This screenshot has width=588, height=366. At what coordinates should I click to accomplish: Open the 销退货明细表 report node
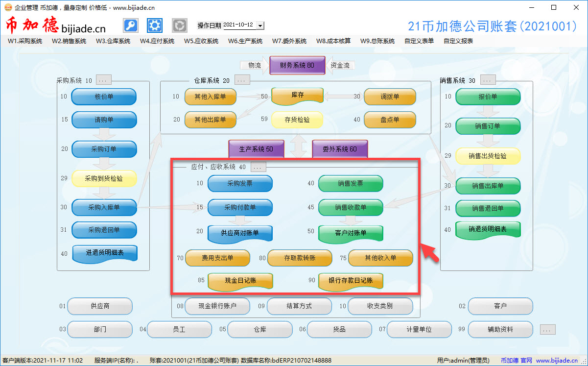coord(488,229)
